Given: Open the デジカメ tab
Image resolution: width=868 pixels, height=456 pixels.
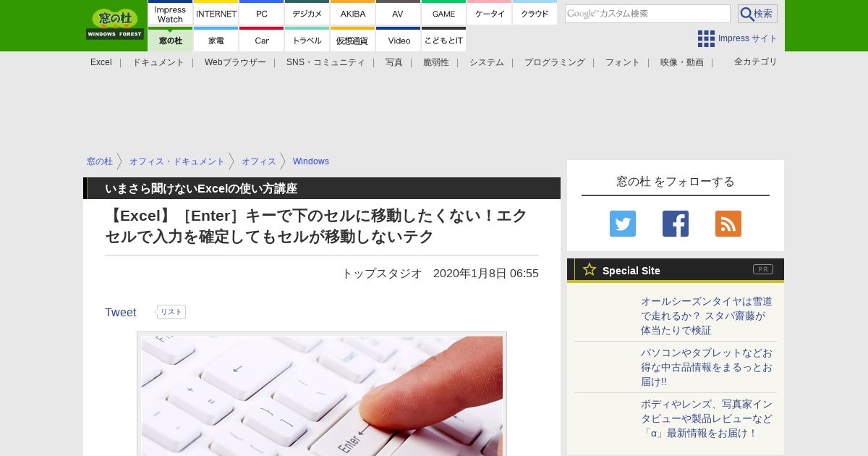Looking at the screenshot, I should tap(307, 13).
